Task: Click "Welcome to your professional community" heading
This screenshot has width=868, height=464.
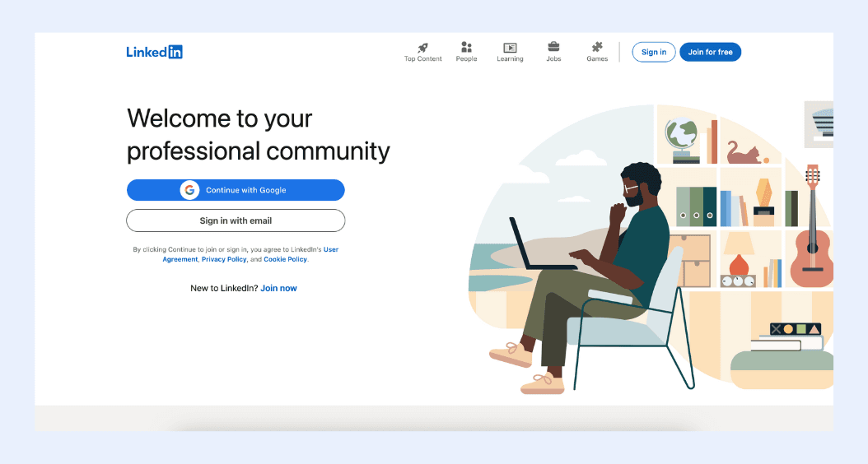Action: click(259, 134)
